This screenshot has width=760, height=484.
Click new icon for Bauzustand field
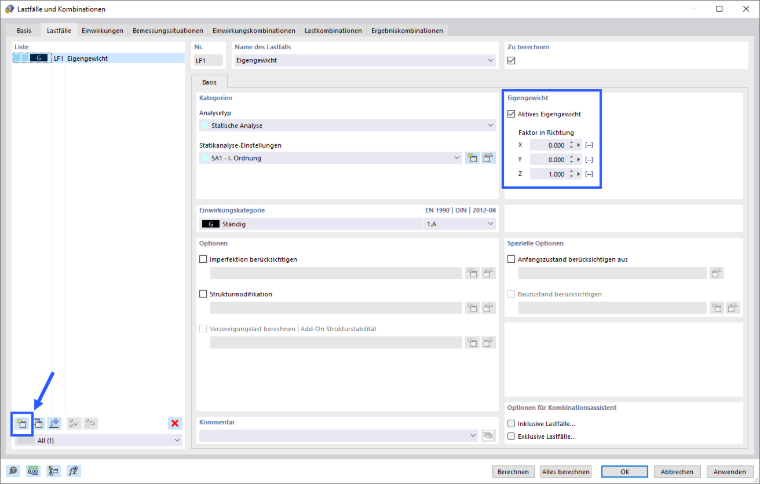click(x=716, y=308)
